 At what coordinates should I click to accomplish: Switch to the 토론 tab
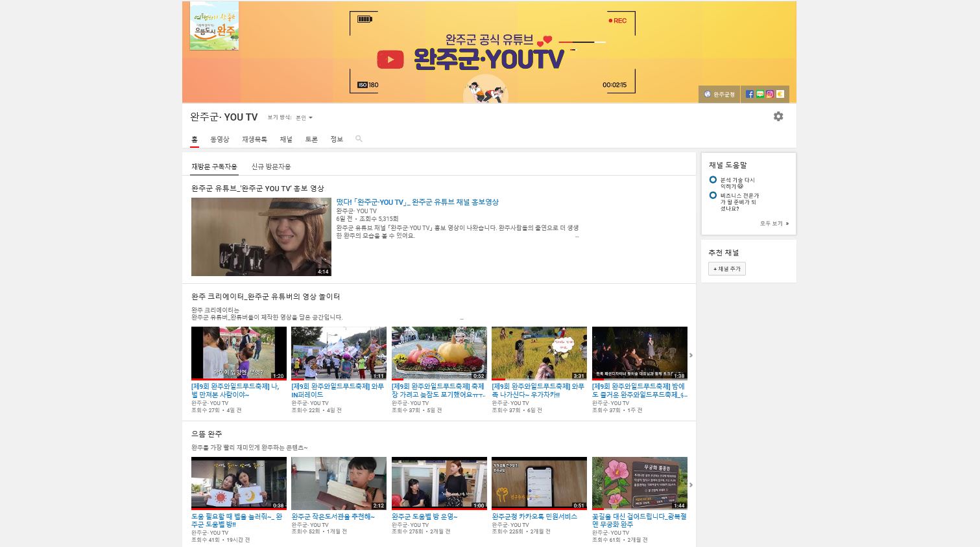coord(311,139)
